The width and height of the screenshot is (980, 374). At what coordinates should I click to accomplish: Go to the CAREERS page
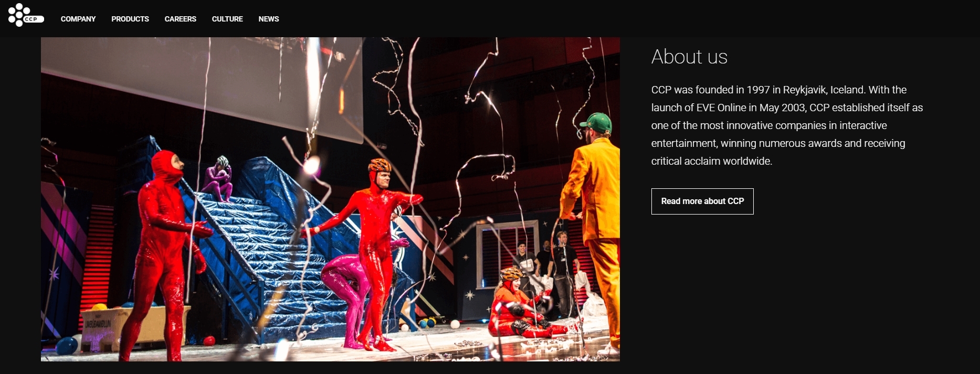[x=181, y=19]
